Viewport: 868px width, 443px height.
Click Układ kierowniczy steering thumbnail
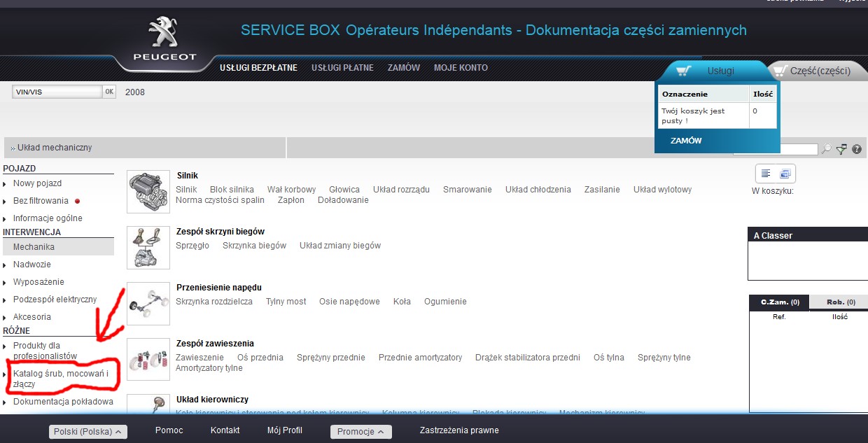(x=148, y=404)
